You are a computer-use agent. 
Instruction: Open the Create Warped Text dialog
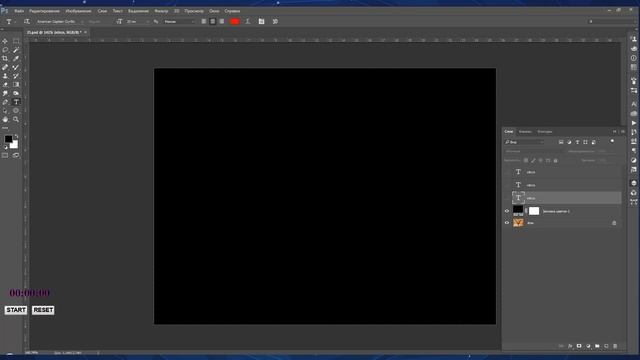coord(247,21)
